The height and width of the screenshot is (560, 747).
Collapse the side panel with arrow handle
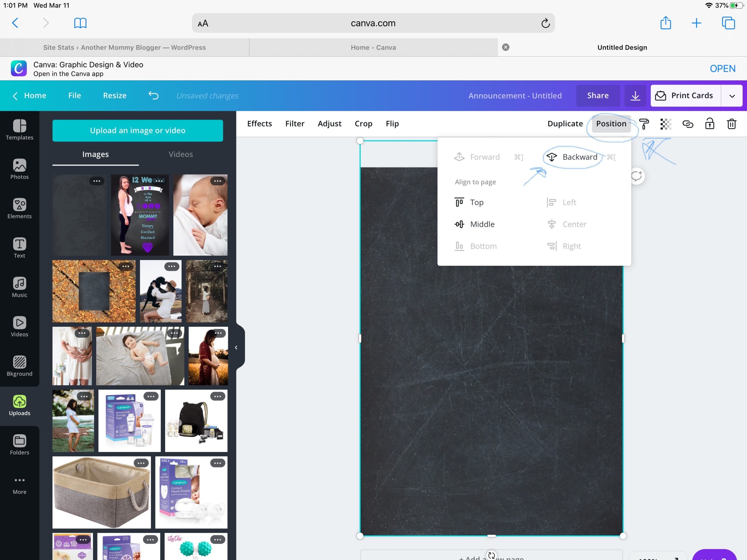point(236,348)
